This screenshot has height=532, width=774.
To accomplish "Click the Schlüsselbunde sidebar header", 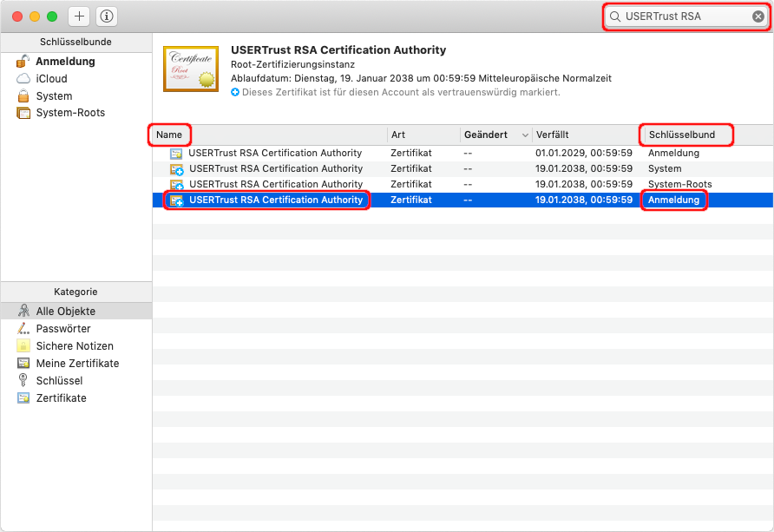I will [x=76, y=42].
